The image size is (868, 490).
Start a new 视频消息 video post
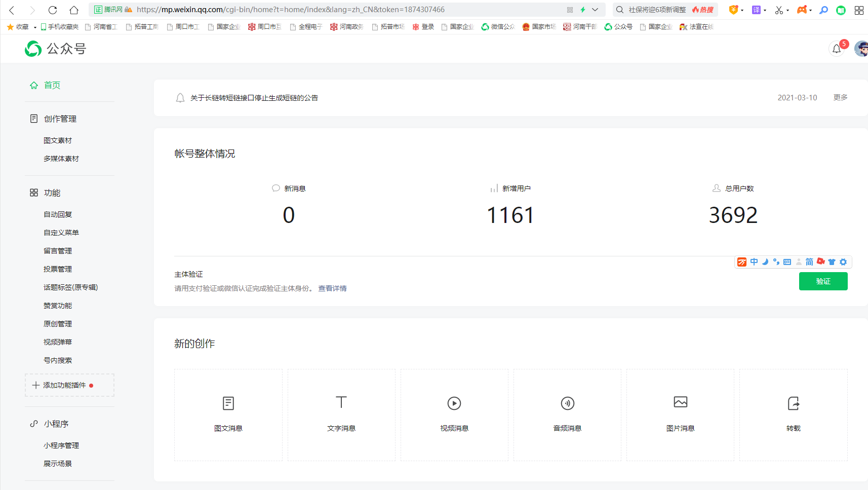(x=454, y=403)
